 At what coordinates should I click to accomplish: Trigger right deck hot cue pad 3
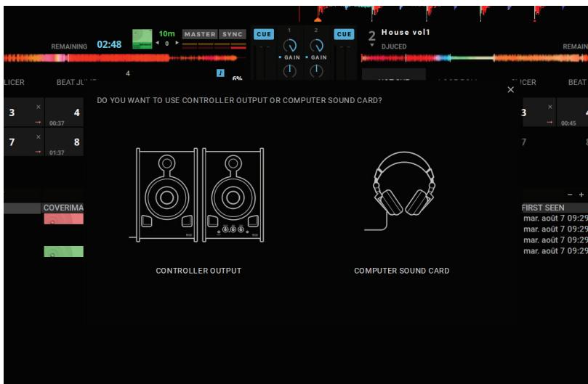pyautogui.click(x=539, y=113)
